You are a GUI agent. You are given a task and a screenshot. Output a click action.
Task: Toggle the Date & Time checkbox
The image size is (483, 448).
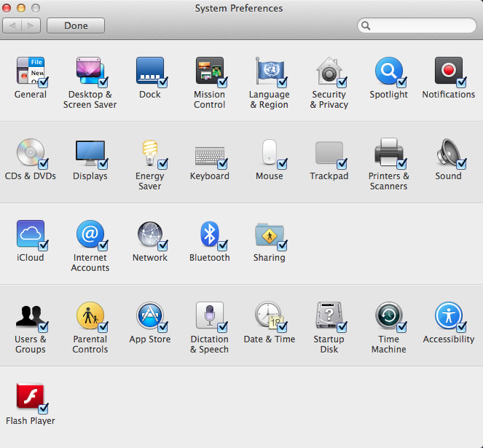282,327
